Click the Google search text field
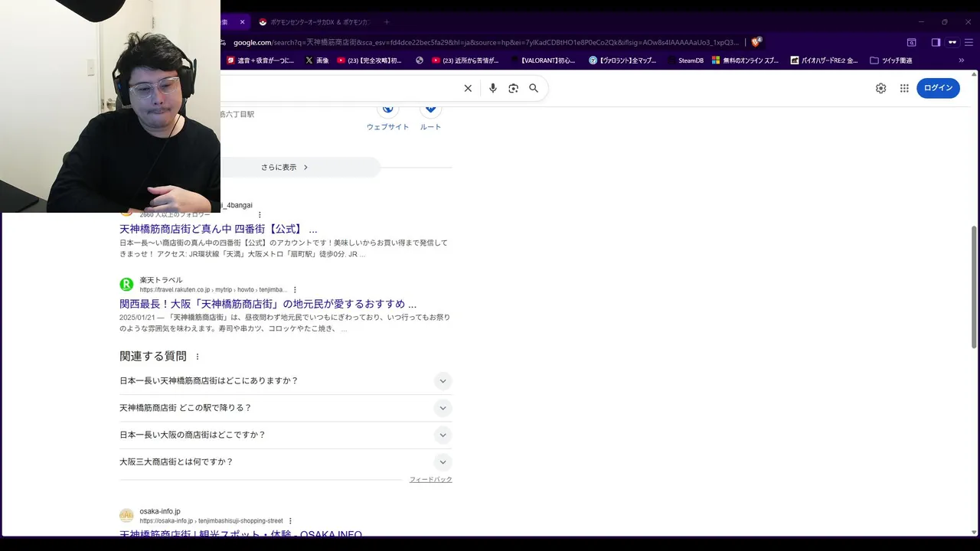This screenshot has width=980, height=551. (x=341, y=88)
